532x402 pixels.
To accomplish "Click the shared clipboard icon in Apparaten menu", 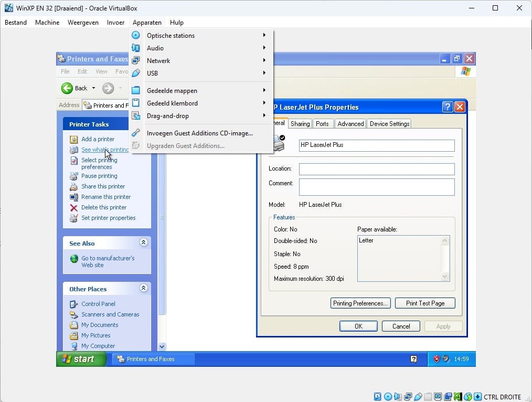I will point(136,103).
